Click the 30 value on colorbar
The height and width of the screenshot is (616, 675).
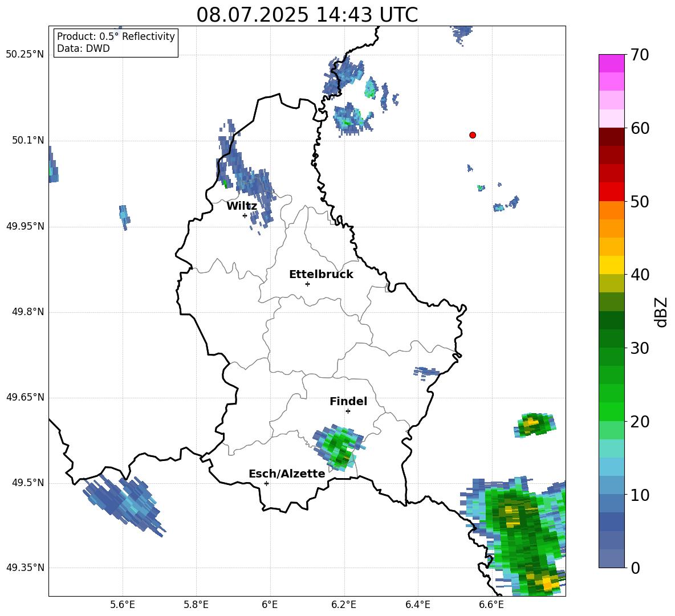(x=640, y=348)
